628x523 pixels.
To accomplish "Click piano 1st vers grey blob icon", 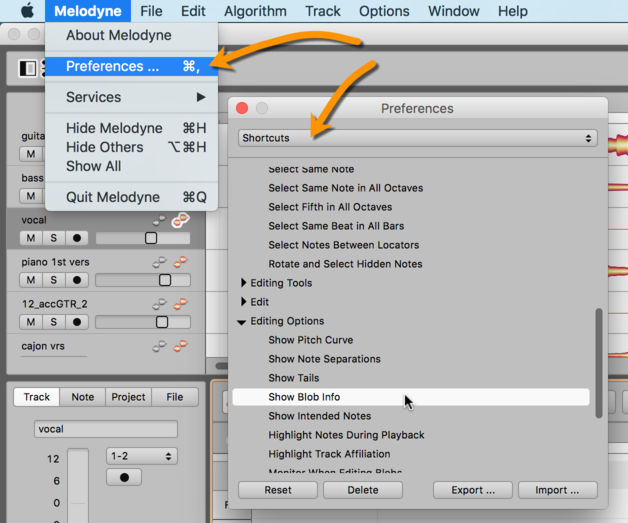I will click(159, 262).
